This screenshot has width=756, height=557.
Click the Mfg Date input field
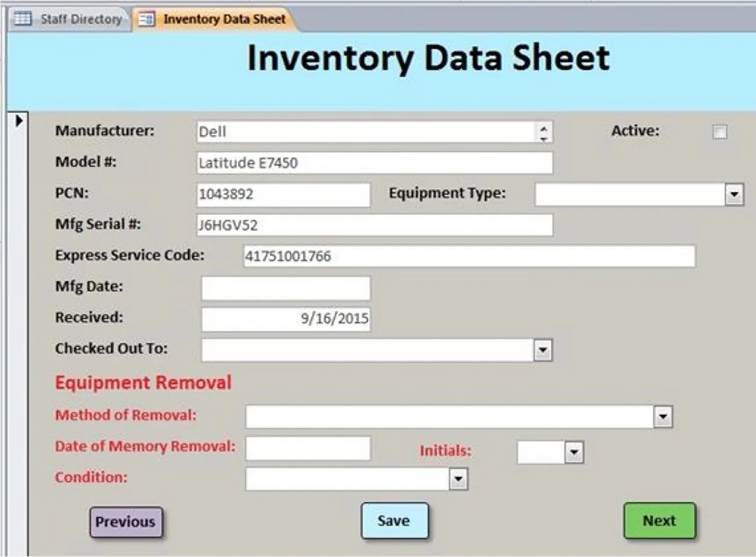(285, 287)
